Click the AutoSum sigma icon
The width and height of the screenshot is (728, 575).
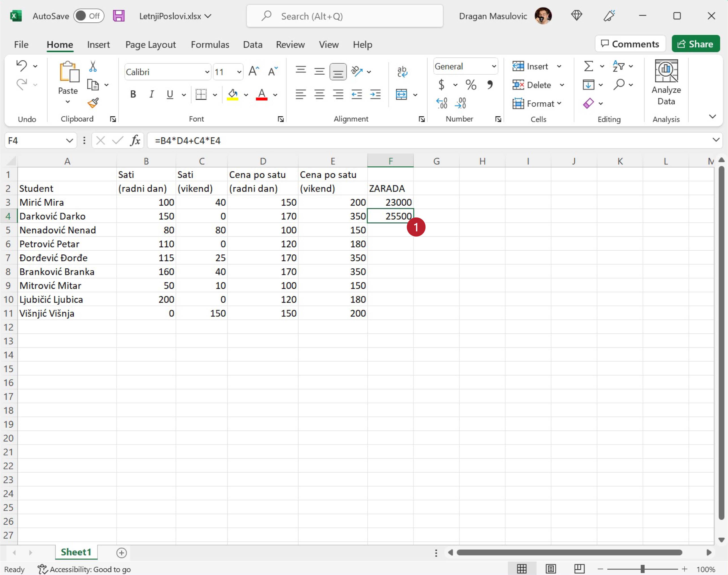click(588, 66)
